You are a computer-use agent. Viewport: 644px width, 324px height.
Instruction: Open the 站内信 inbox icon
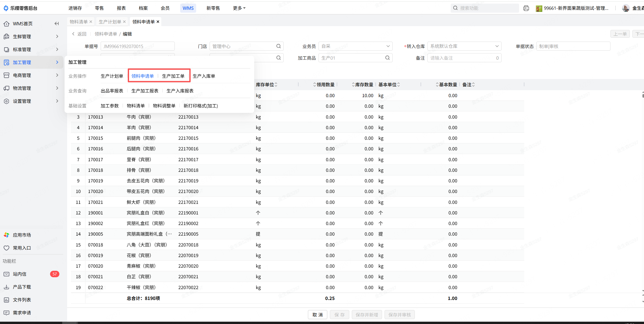click(x=6, y=274)
